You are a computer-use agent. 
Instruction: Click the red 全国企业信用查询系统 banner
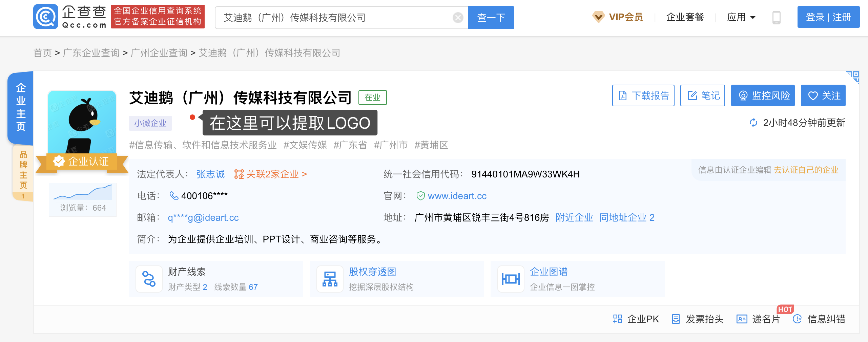pyautogui.click(x=158, y=16)
